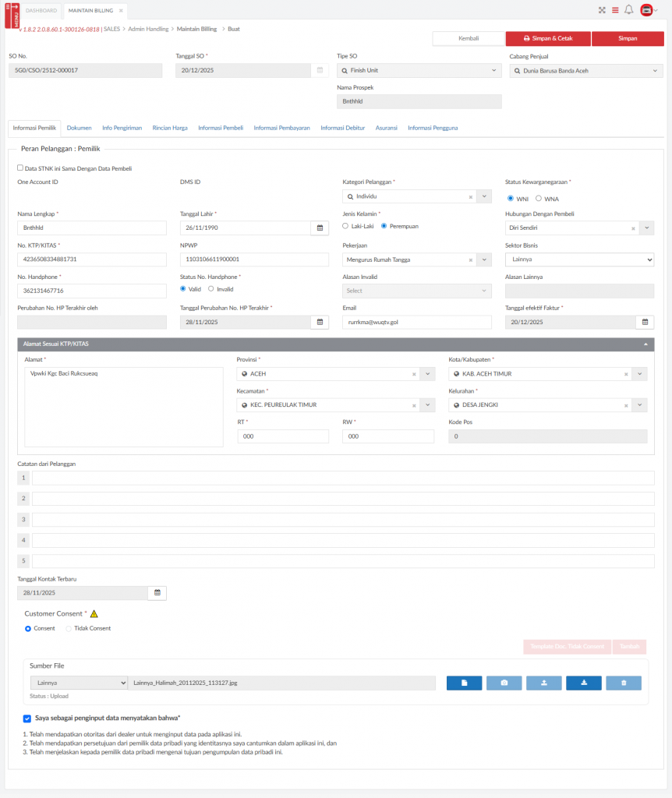Toggle fullscreen with the expand icon
This screenshot has height=798, width=672.
tap(602, 10)
